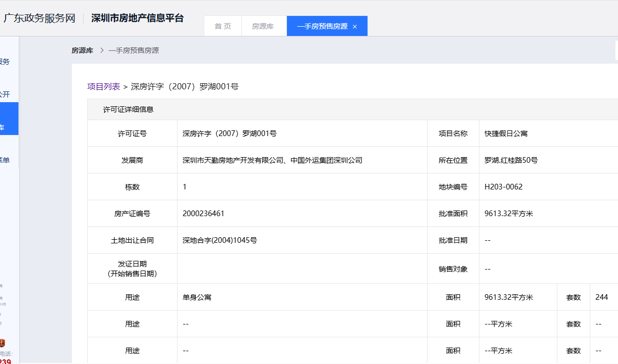Select the certificate number 2000236461

click(203, 214)
